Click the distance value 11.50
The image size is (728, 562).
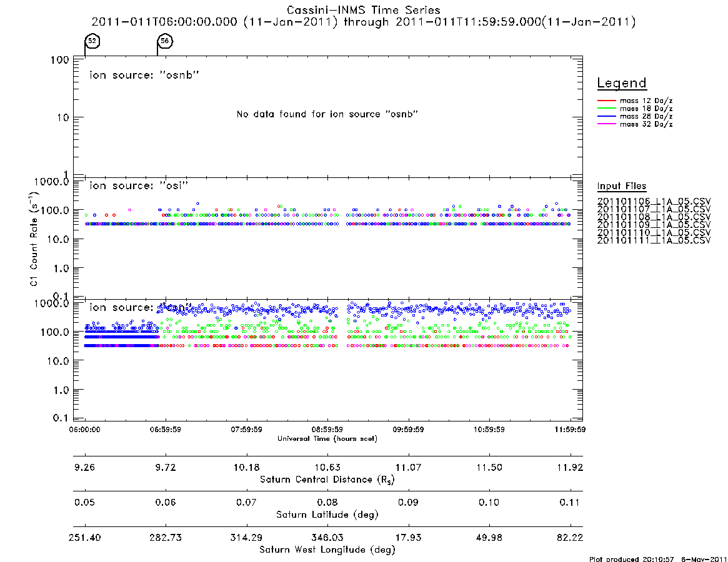tap(489, 467)
